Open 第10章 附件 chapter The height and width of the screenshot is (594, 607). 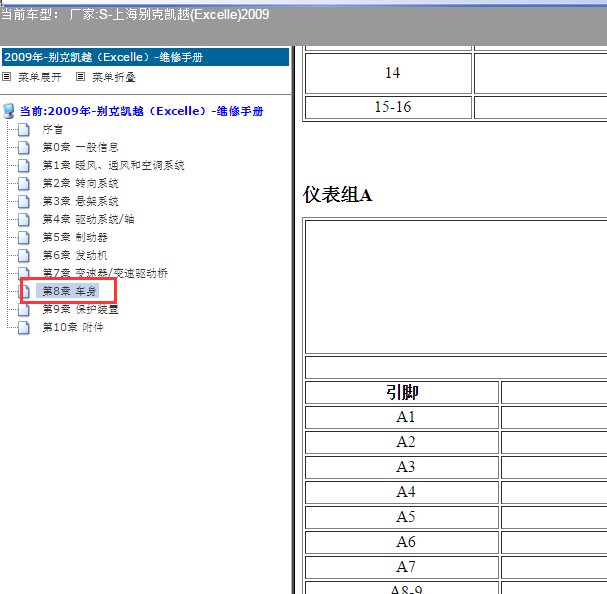(x=73, y=328)
